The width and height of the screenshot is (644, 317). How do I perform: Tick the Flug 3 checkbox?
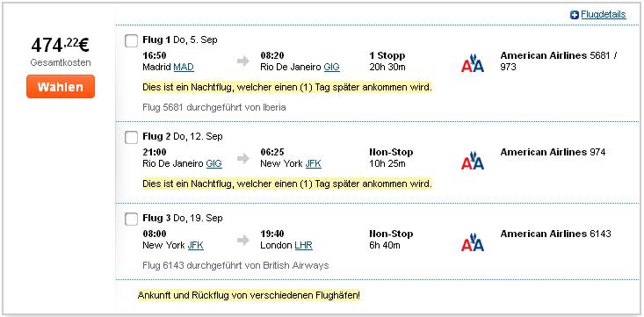coord(131,220)
